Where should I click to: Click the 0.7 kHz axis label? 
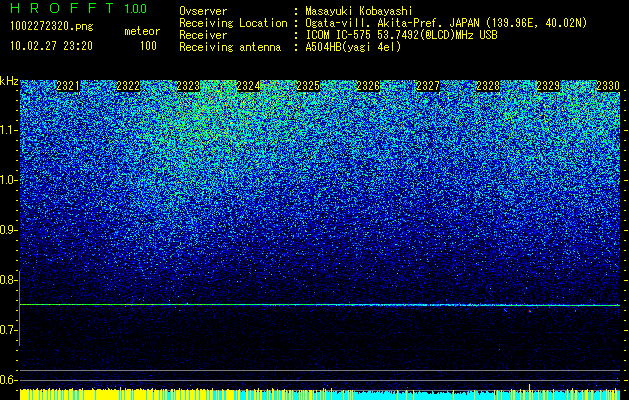click(x=8, y=330)
